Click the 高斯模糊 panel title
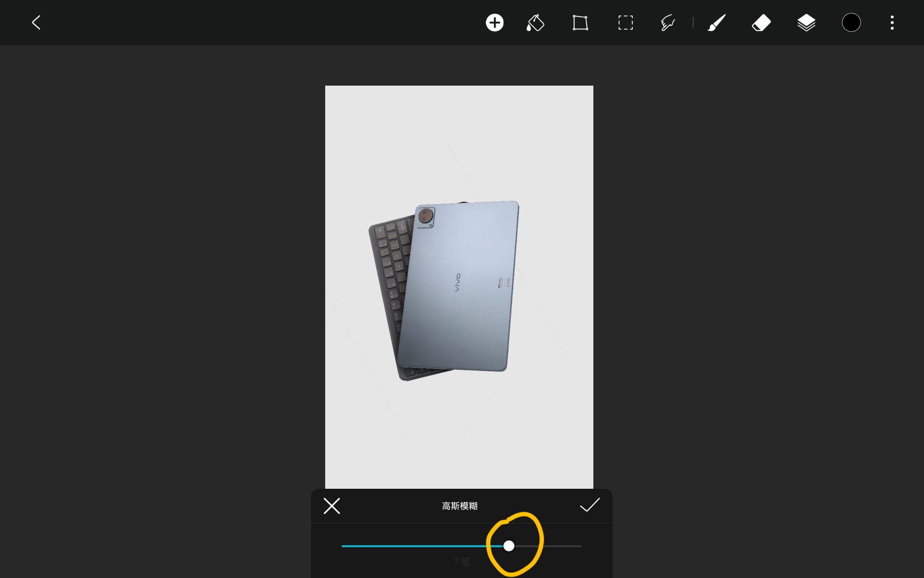924x578 pixels. [x=460, y=506]
